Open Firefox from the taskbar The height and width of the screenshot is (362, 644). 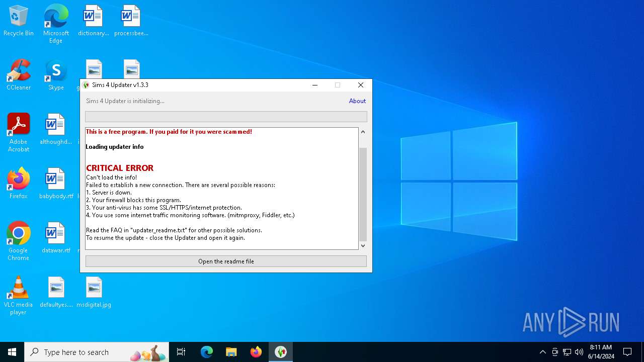coord(256,352)
